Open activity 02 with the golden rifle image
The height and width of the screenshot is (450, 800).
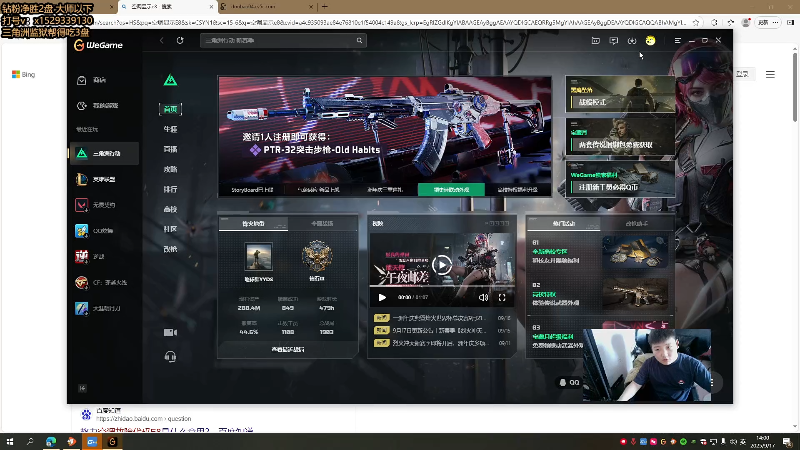(600, 294)
